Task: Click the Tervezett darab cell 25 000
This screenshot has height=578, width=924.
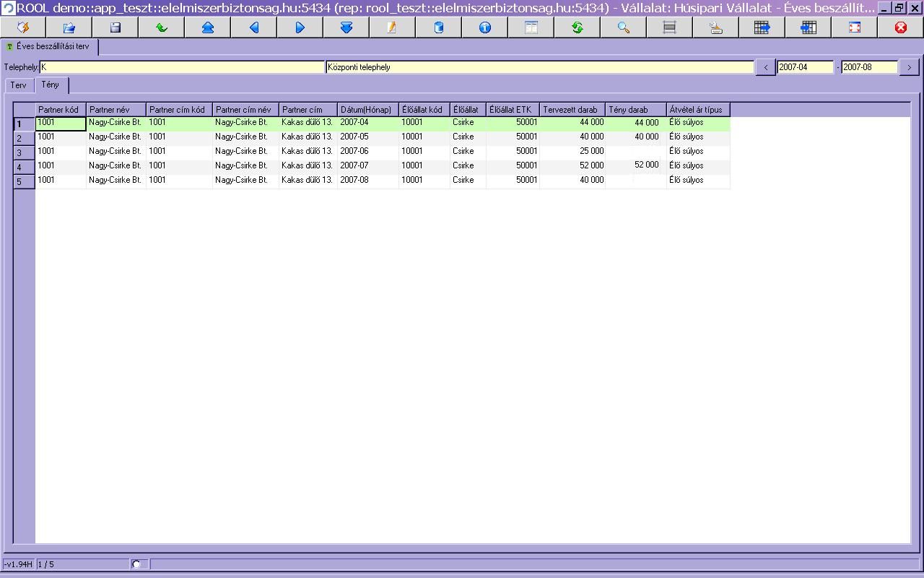Action: pyautogui.click(x=572, y=152)
